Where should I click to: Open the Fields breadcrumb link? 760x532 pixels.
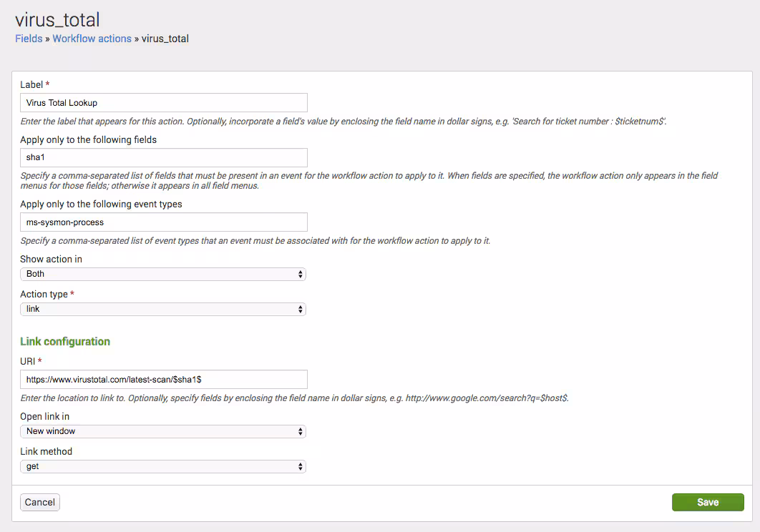[x=28, y=38]
